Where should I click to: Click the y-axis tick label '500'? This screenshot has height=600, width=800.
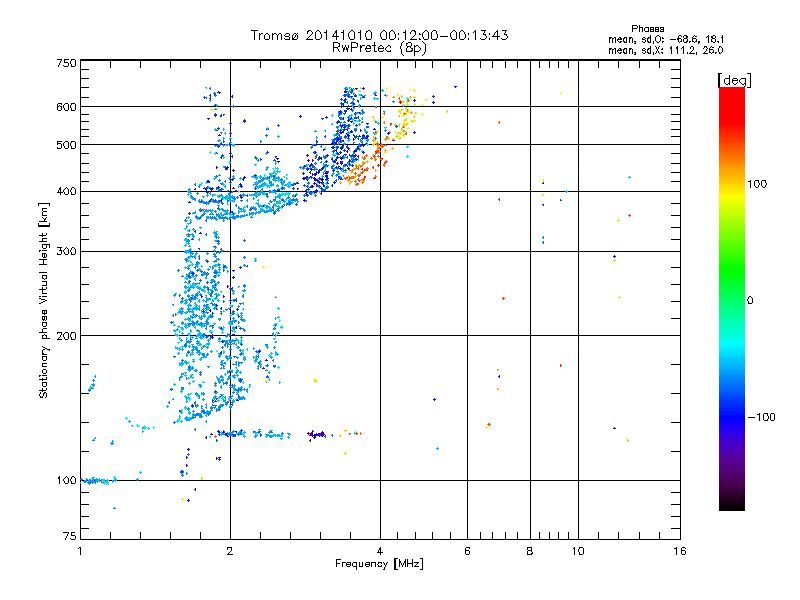point(66,145)
